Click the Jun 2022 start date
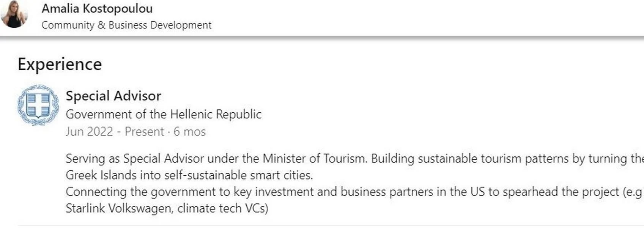This screenshot has height=230, width=644. tap(90, 132)
